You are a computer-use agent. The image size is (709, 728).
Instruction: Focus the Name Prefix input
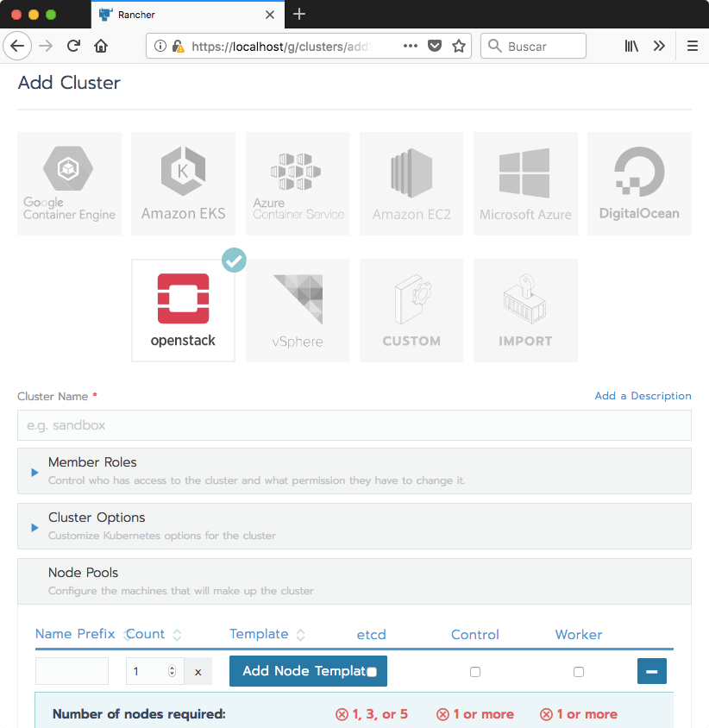click(x=72, y=671)
